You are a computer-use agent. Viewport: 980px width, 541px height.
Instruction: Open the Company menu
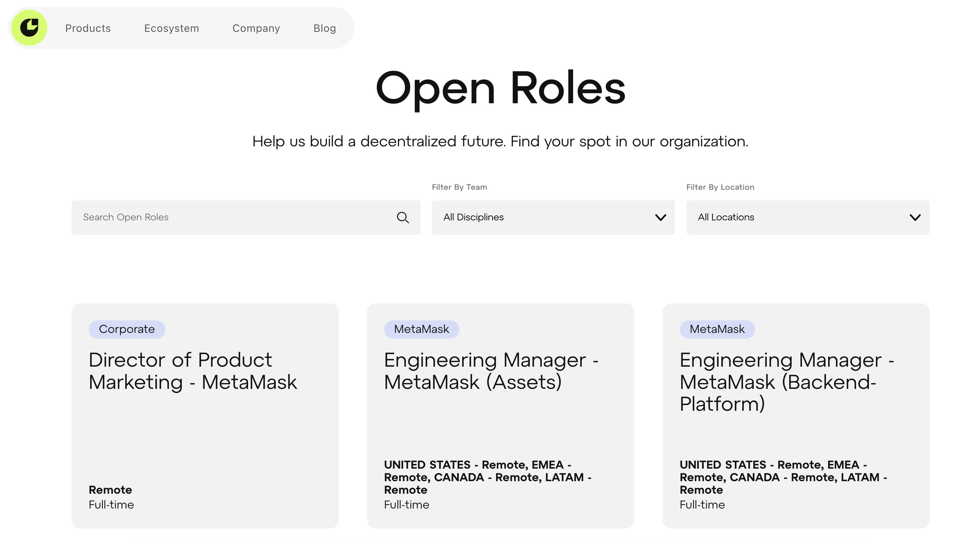[256, 28]
